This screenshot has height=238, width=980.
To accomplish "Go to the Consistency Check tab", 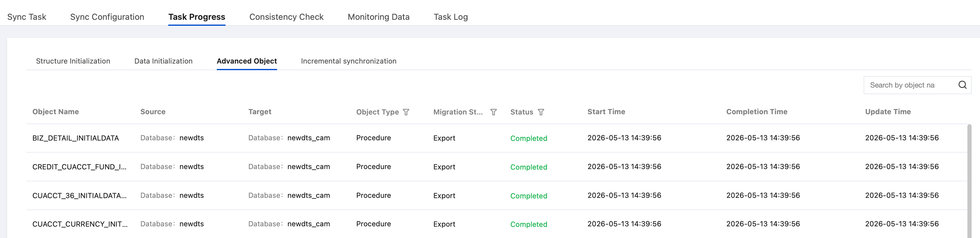I will coord(286,17).
